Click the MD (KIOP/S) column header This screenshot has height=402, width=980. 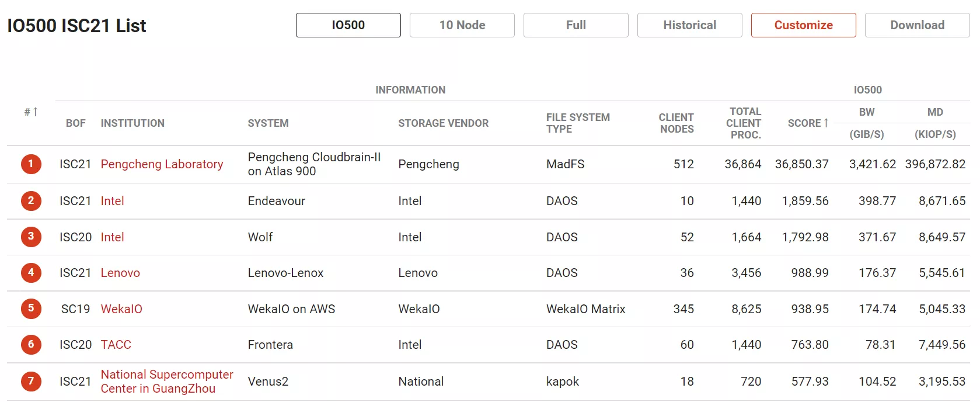pyautogui.click(x=935, y=123)
